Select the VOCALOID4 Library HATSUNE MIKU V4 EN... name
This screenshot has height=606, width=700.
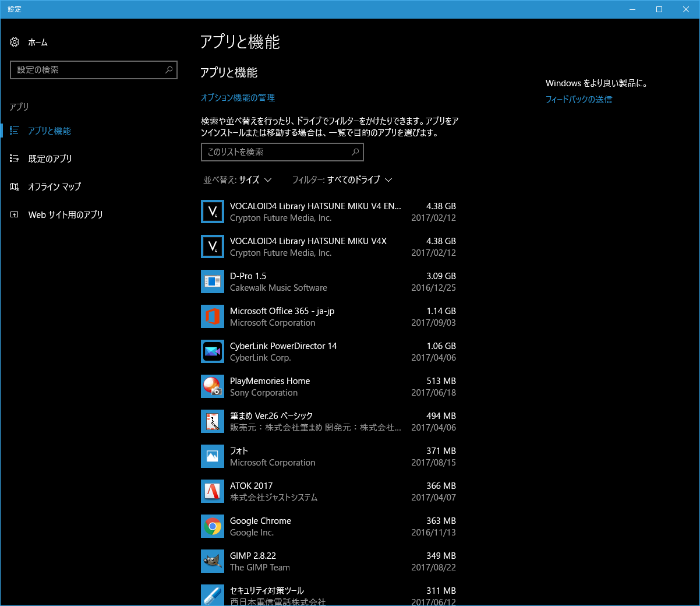click(316, 206)
